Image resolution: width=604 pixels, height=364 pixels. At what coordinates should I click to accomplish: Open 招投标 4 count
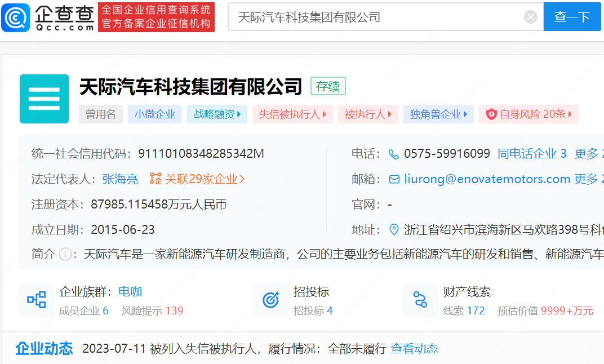313,310
